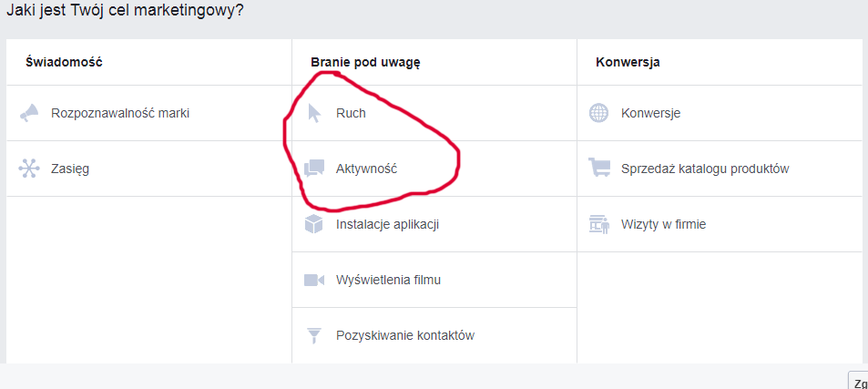
Task: Click the megaphone icon for Rozpoznawalność marki
Action: (29, 113)
